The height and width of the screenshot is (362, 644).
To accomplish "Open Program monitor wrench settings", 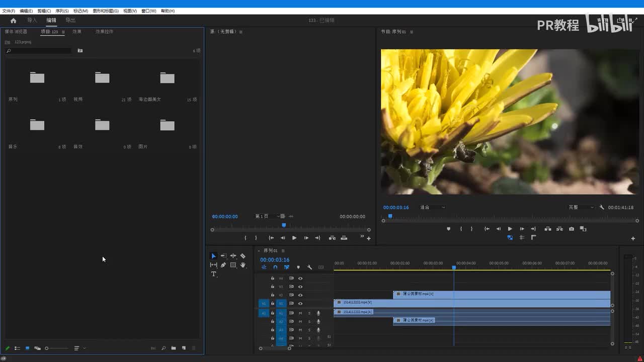I will point(602,207).
